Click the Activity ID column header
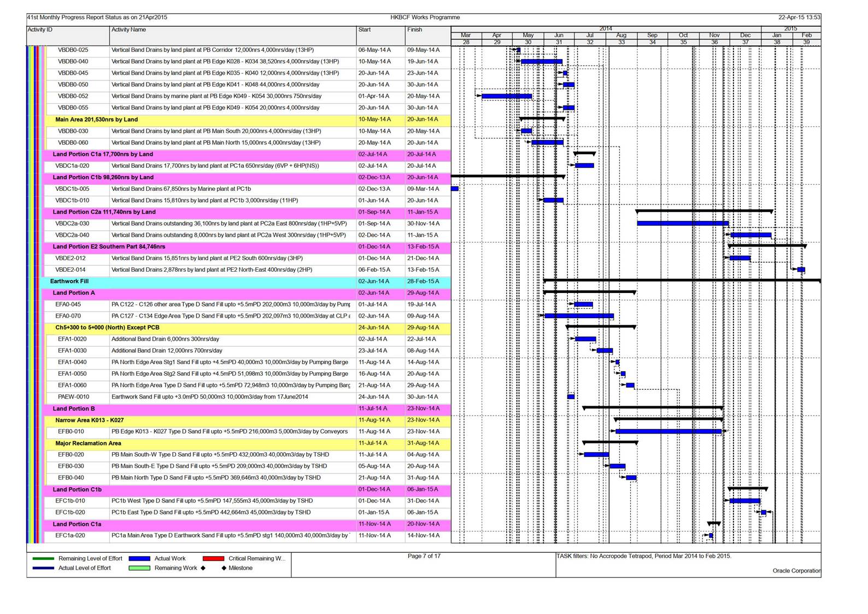The image size is (868, 614). coord(68,36)
